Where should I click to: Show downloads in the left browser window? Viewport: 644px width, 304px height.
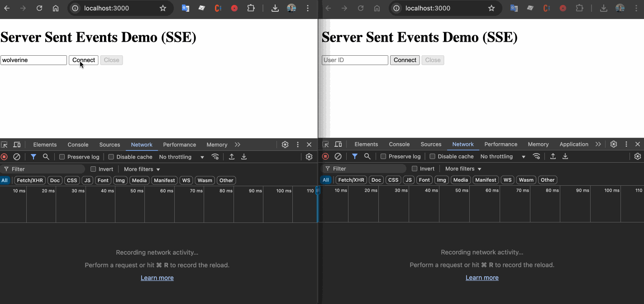pos(275,8)
